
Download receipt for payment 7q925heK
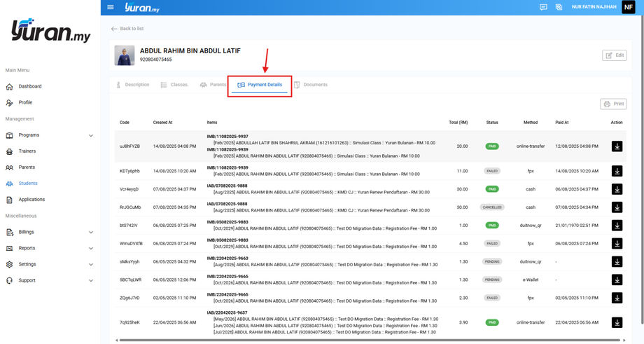click(617, 322)
